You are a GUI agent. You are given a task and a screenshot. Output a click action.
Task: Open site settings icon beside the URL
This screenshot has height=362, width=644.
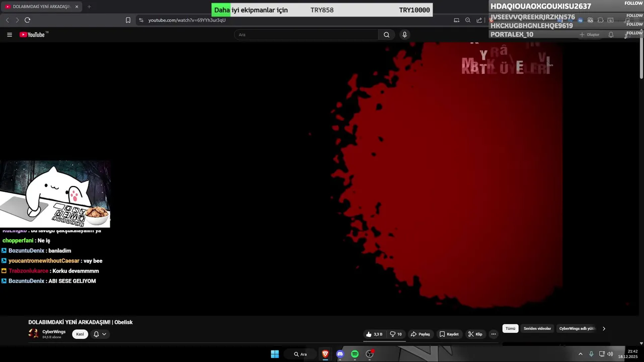pyautogui.click(x=141, y=20)
